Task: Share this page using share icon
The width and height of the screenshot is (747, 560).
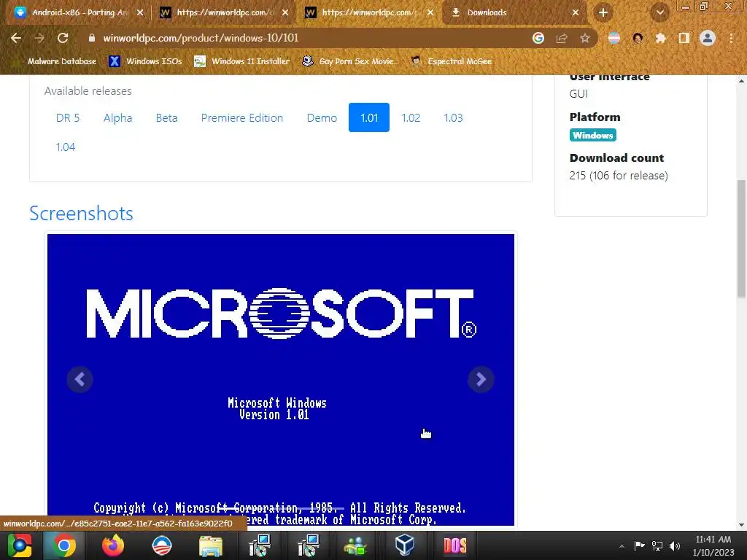Action: pyautogui.click(x=562, y=38)
